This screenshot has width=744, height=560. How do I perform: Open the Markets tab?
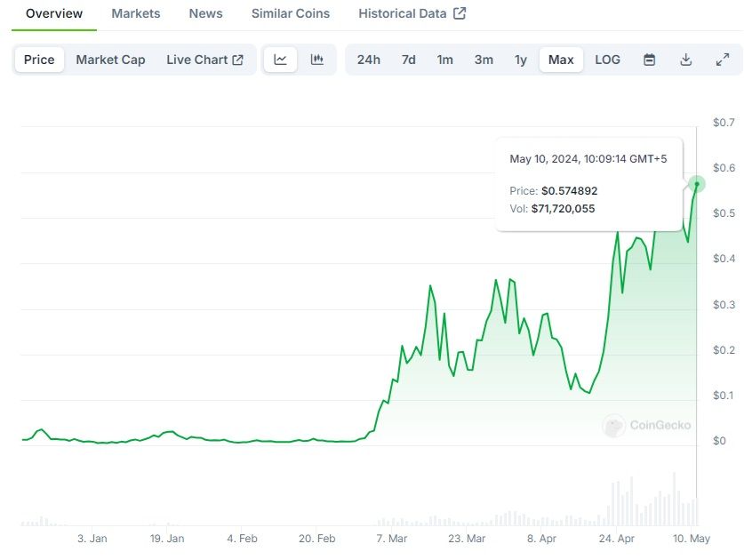tap(136, 13)
